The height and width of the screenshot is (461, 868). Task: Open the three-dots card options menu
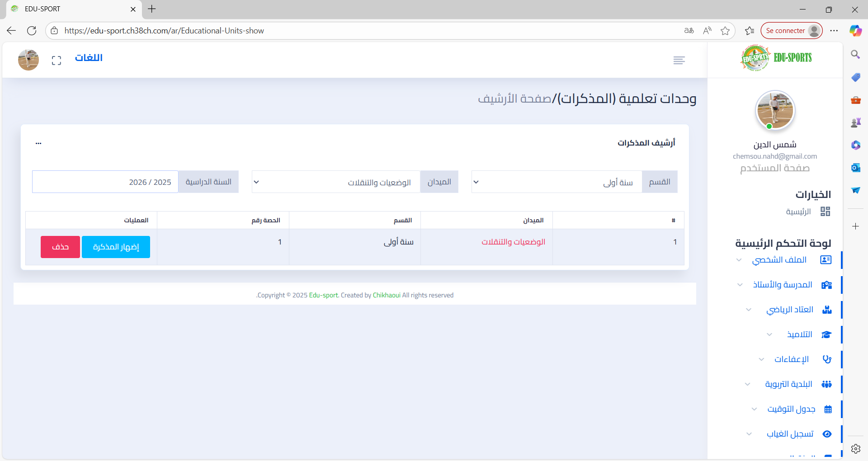(38, 143)
